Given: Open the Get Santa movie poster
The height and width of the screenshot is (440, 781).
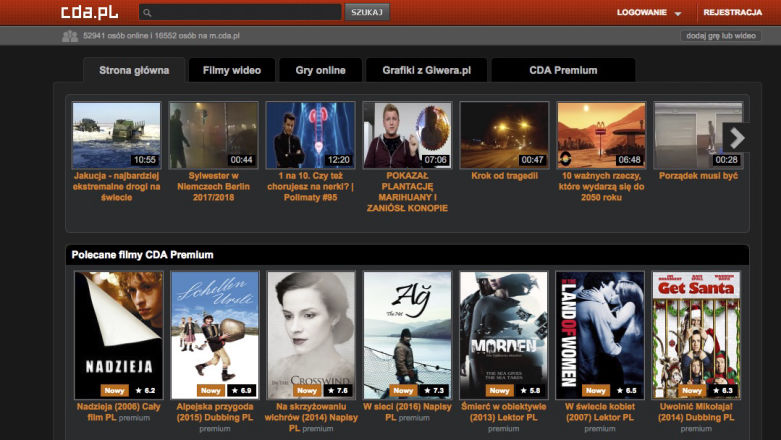Looking at the screenshot, I should click(x=696, y=335).
